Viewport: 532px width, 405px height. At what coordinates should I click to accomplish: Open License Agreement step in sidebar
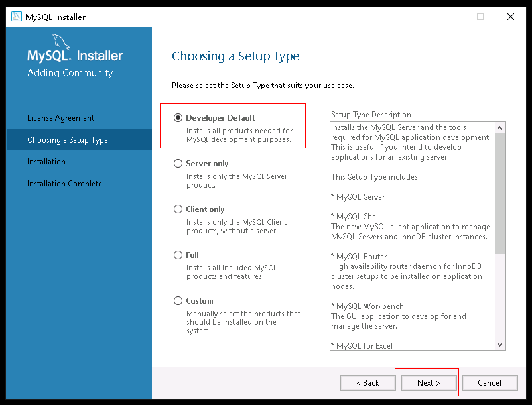[x=61, y=118]
